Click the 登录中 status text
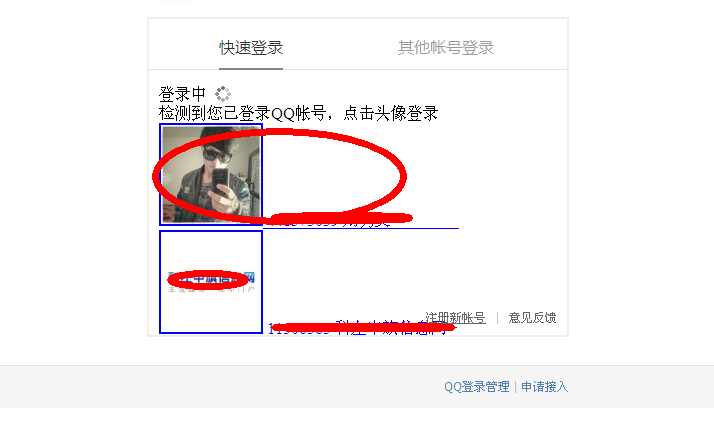 (182, 94)
